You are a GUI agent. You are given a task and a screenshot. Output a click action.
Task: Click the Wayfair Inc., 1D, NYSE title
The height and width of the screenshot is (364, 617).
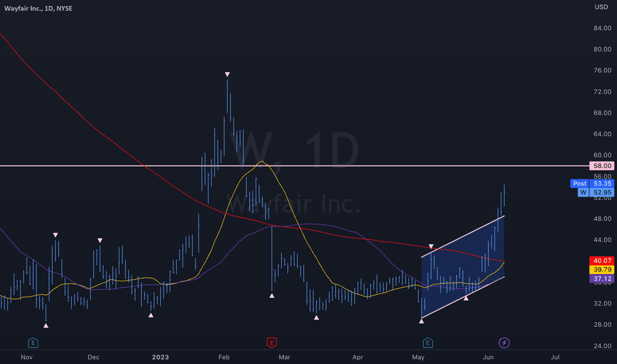point(38,8)
